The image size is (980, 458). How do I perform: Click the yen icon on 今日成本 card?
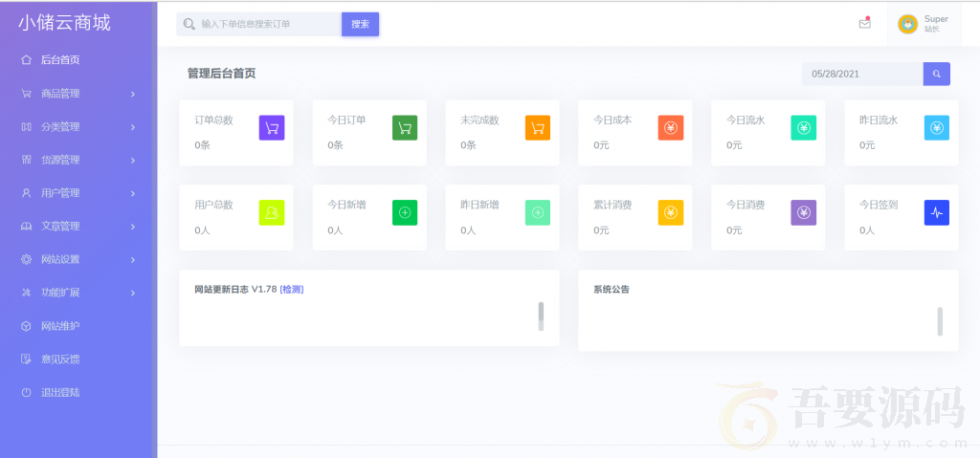(671, 127)
